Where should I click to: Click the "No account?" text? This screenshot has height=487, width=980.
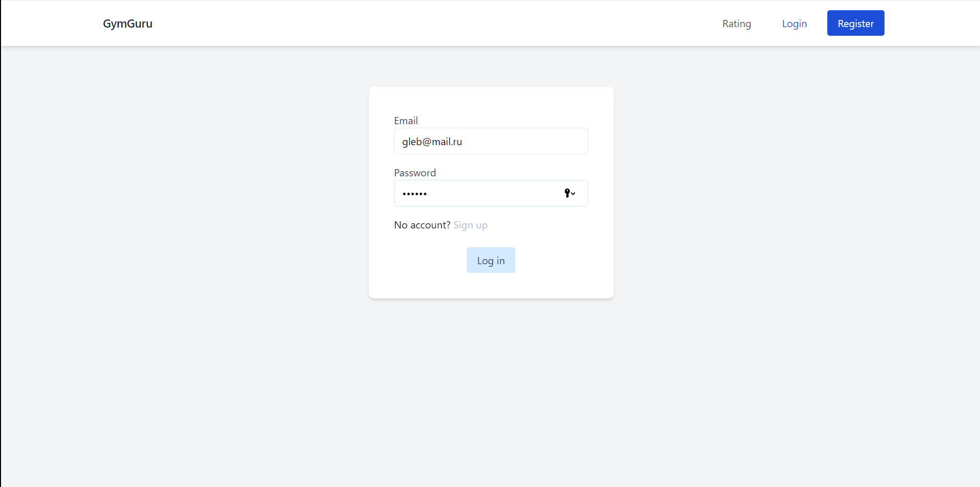422,225
